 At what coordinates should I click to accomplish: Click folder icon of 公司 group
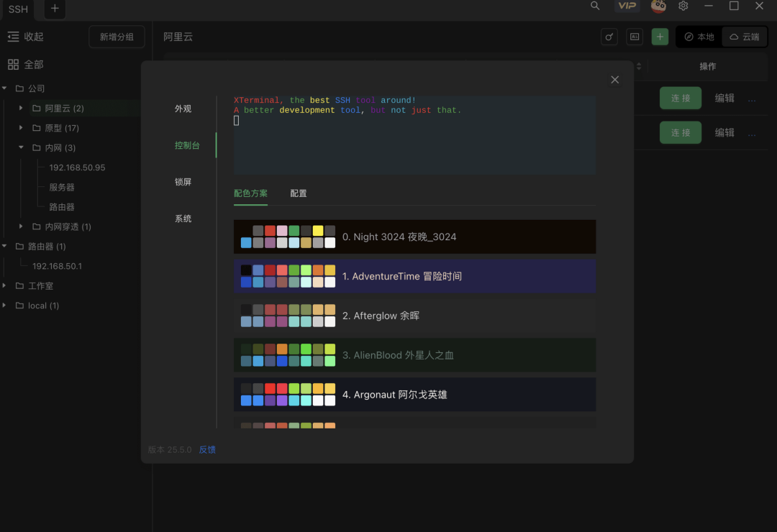[20, 88]
